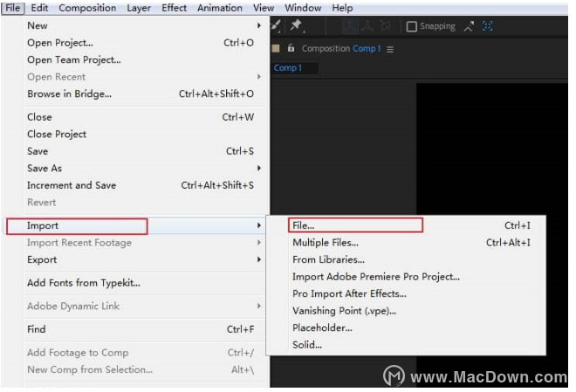Click the snap-to-edges extension icon beside Snapping
Image resolution: width=576 pixels, height=392 pixels.
pos(469,26)
